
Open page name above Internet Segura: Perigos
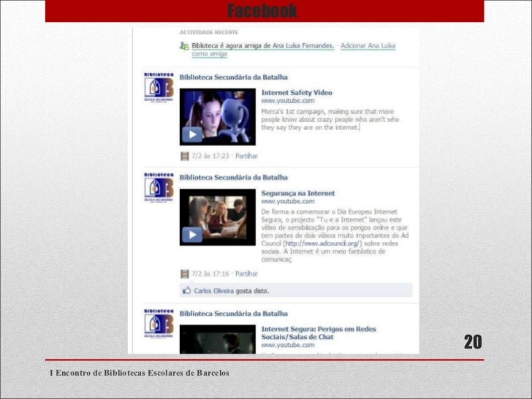(x=233, y=313)
